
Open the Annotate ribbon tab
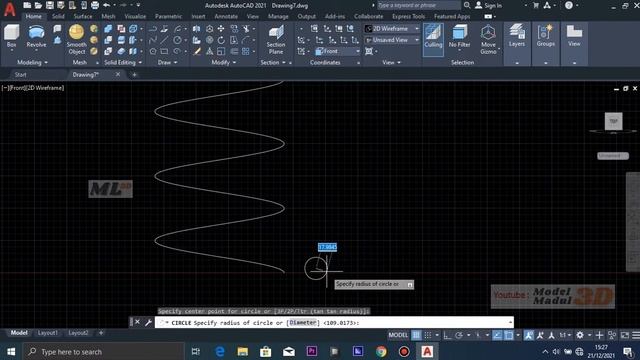pos(226,16)
